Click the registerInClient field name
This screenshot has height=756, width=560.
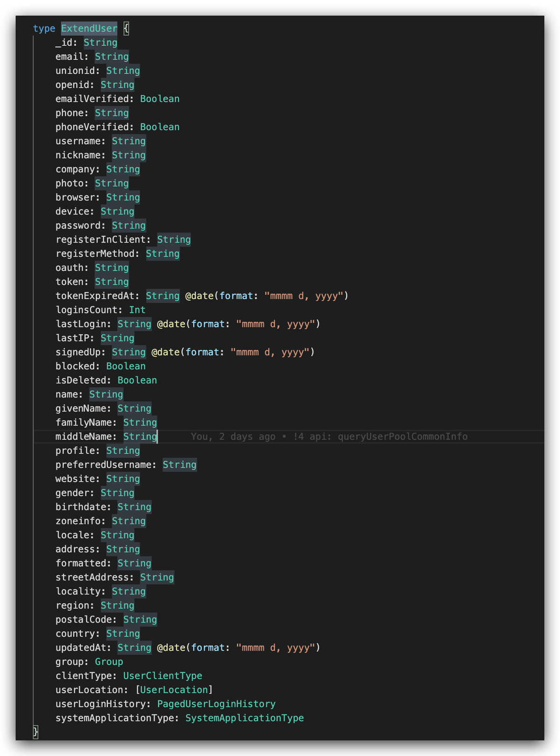[100, 239]
